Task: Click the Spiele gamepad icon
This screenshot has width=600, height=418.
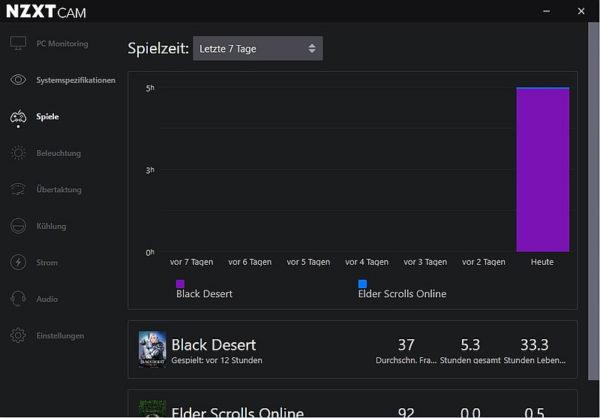Action: tap(18, 117)
